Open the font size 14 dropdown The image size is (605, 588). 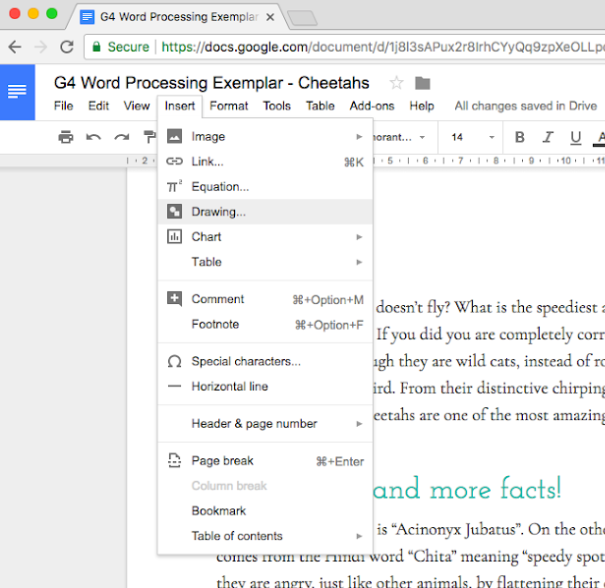click(468, 137)
